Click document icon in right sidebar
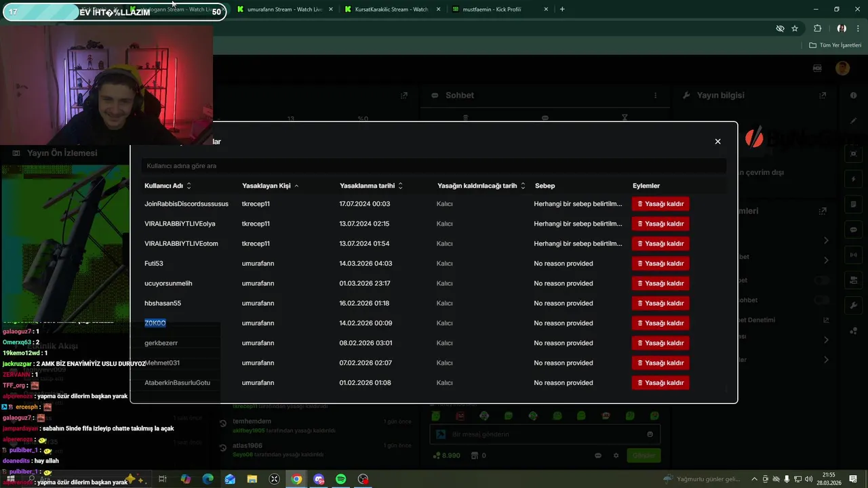This screenshot has height=488, width=868. click(853, 204)
